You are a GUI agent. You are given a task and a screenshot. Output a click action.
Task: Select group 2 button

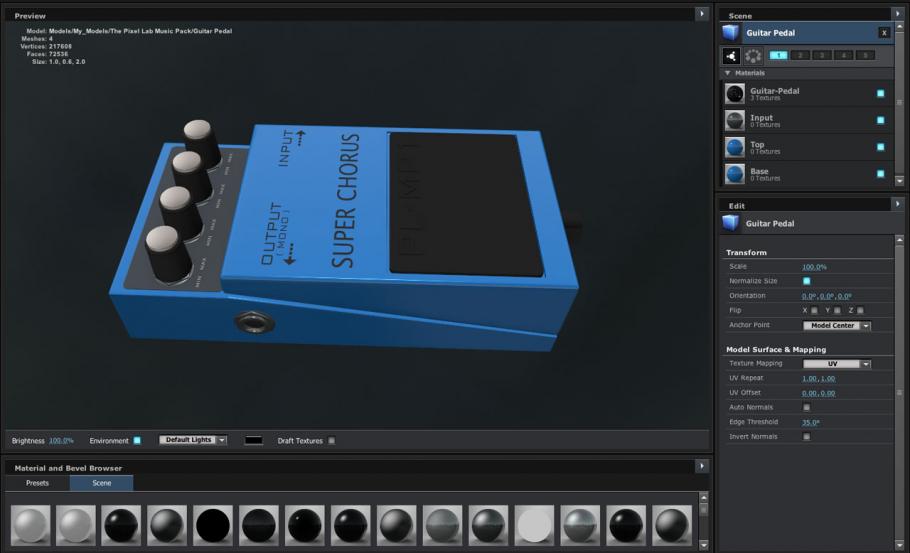click(800, 56)
